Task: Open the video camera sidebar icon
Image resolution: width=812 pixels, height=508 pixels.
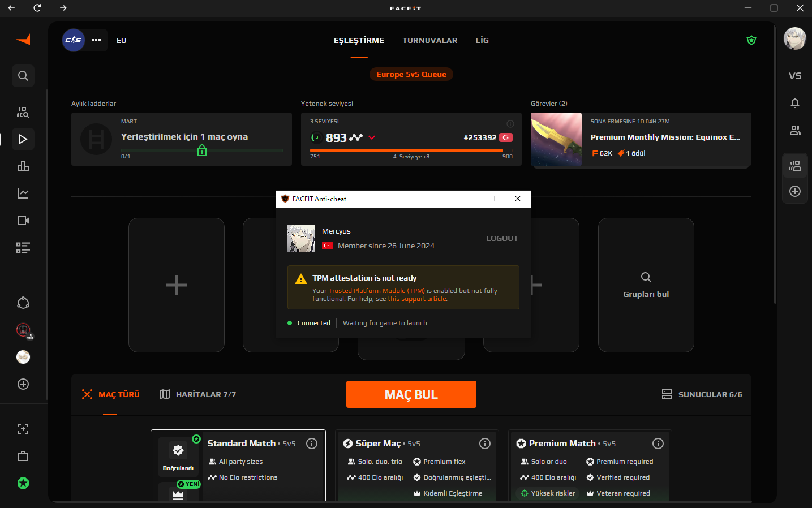Action: click(x=23, y=221)
